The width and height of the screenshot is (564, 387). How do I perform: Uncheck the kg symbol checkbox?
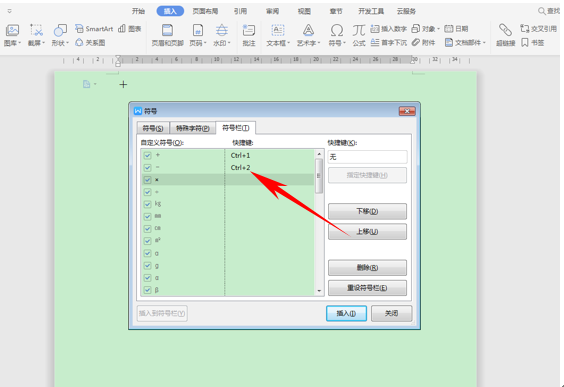click(147, 204)
